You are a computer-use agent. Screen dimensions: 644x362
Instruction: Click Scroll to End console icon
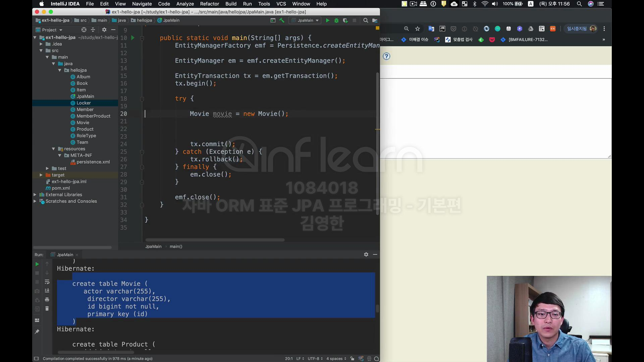coord(47,291)
